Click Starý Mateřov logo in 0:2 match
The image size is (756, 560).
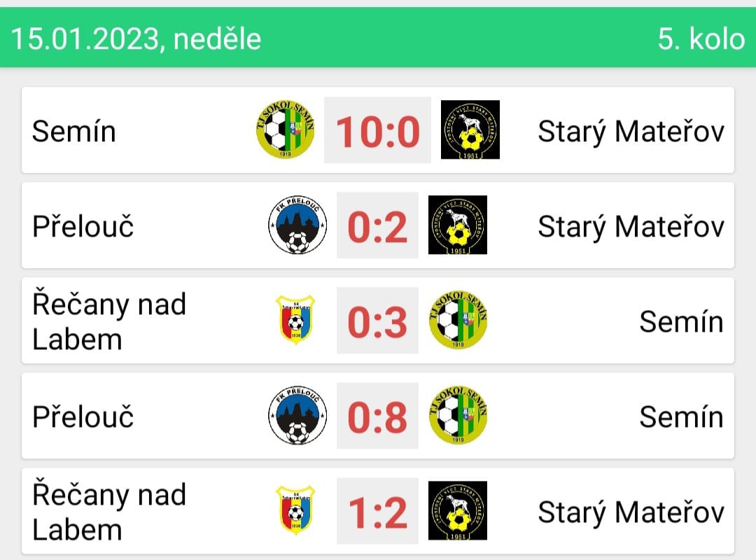[458, 225]
